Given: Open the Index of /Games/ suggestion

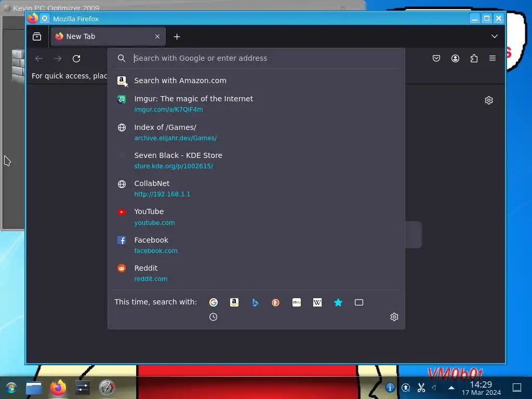Looking at the screenshot, I should (257, 132).
